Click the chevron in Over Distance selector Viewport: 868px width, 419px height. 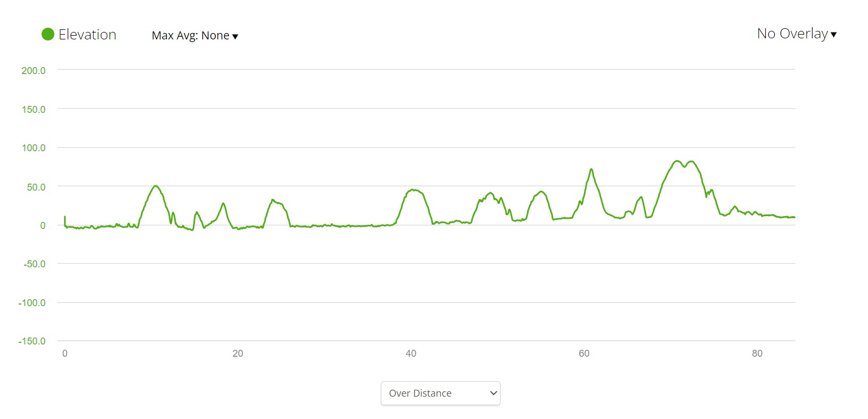click(493, 393)
